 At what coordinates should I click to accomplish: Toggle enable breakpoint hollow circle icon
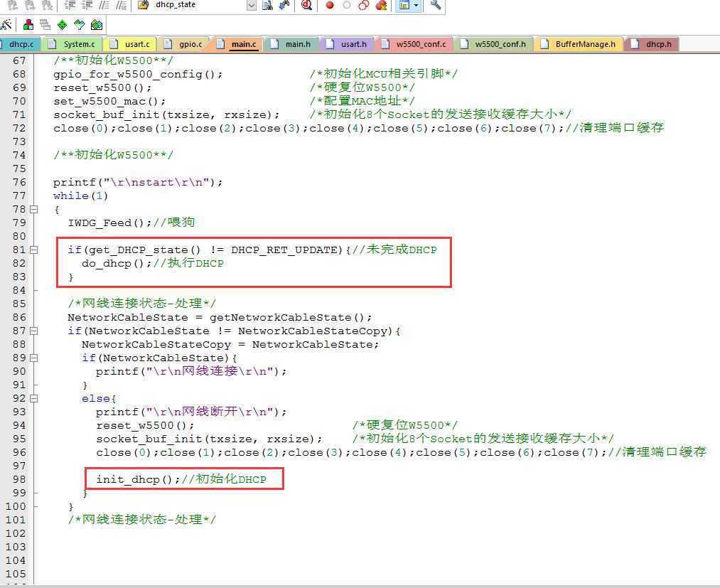[347, 5]
